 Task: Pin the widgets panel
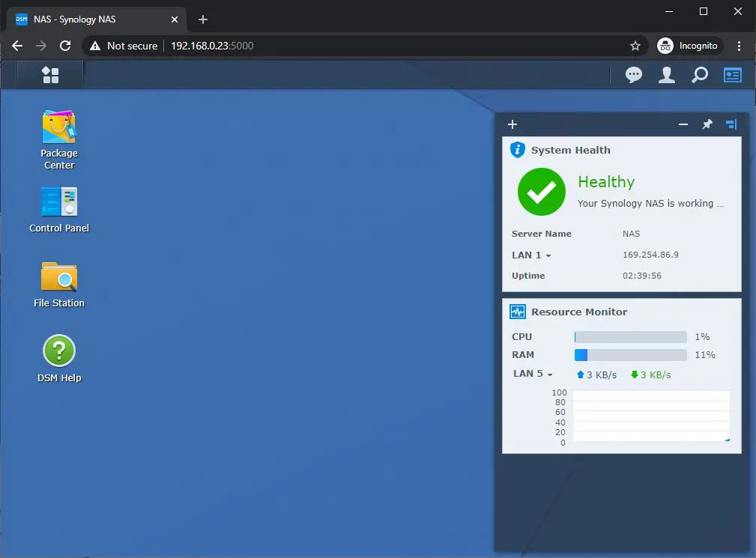(707, 124)
